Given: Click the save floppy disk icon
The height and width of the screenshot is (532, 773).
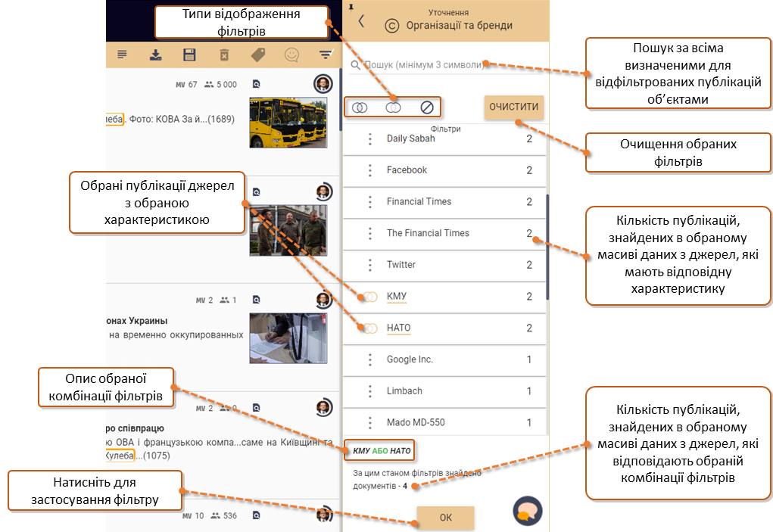Looking at the screenshot, I should [189, 54].
